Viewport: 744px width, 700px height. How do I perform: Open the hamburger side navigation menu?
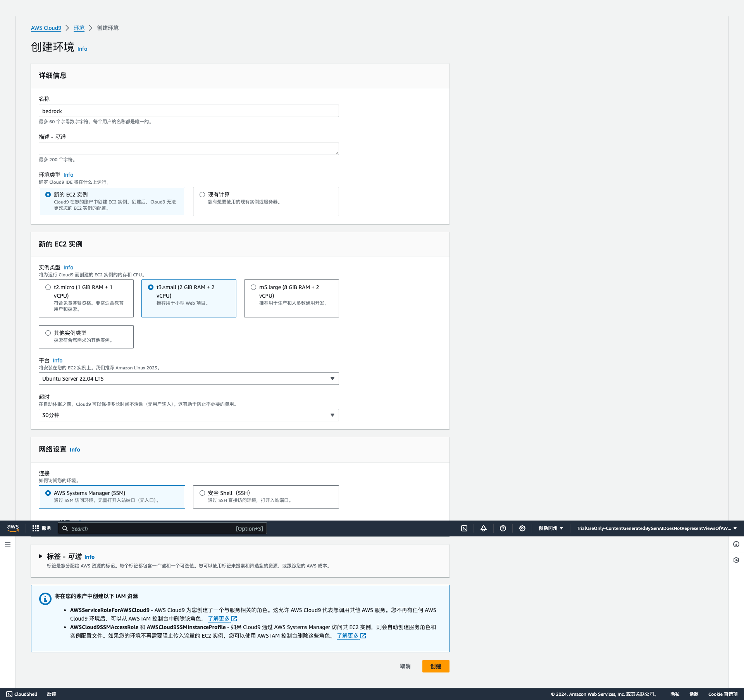coord(8,544)
